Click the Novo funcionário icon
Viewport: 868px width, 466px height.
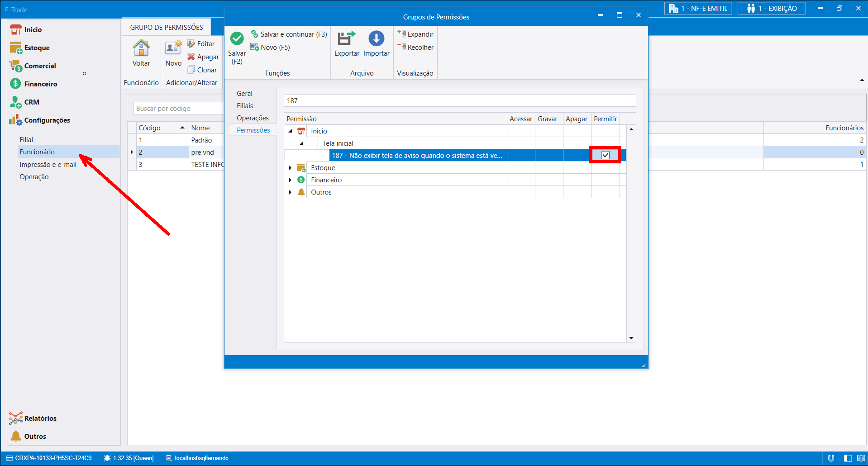tap(173, 48)
